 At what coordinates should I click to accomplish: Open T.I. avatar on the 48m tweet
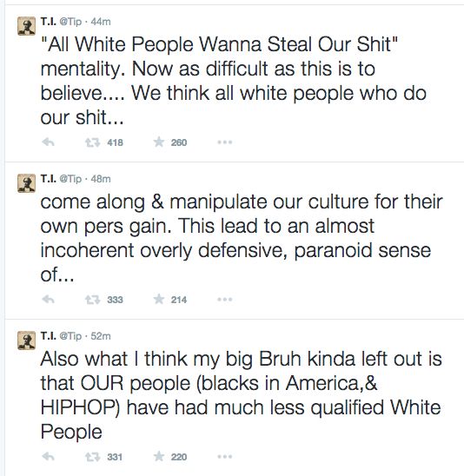[x=26, y=183]
